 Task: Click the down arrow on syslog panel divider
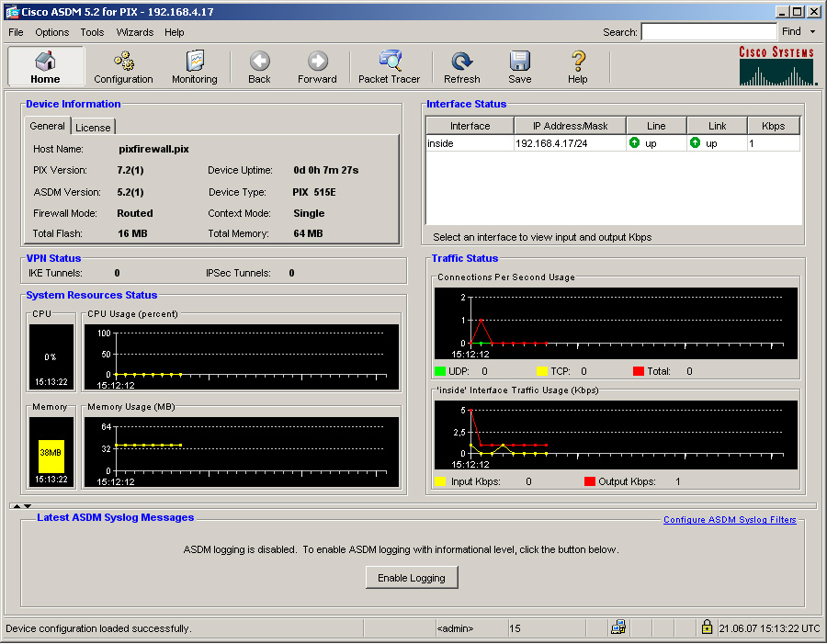tap(28, 505)
